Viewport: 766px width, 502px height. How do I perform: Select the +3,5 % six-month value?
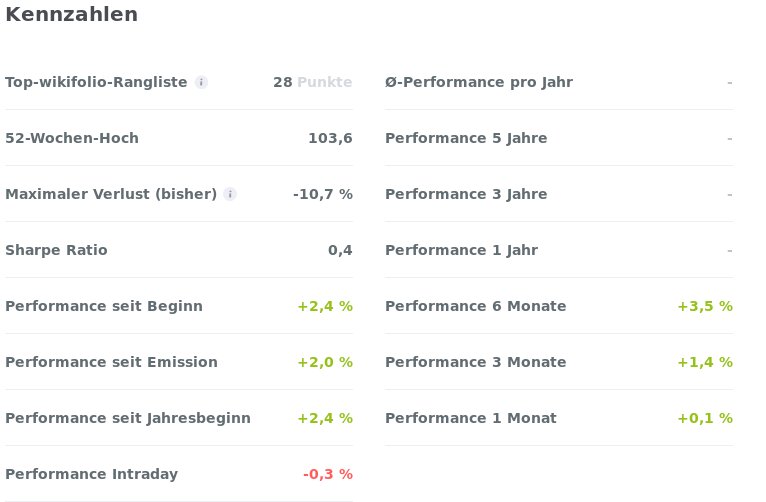(705, 306)
